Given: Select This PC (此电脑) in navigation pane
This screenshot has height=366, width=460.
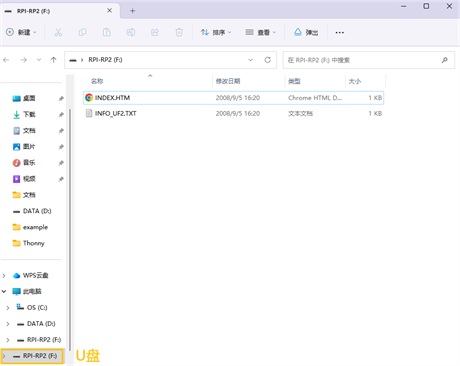Looking at the screenshot, I should [32, 291].
